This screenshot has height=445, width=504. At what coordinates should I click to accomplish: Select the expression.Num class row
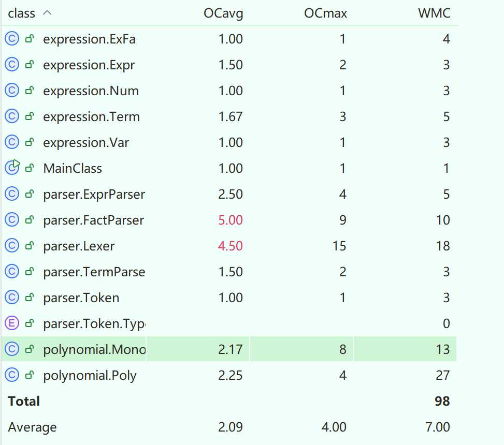[x=91, y=91]
